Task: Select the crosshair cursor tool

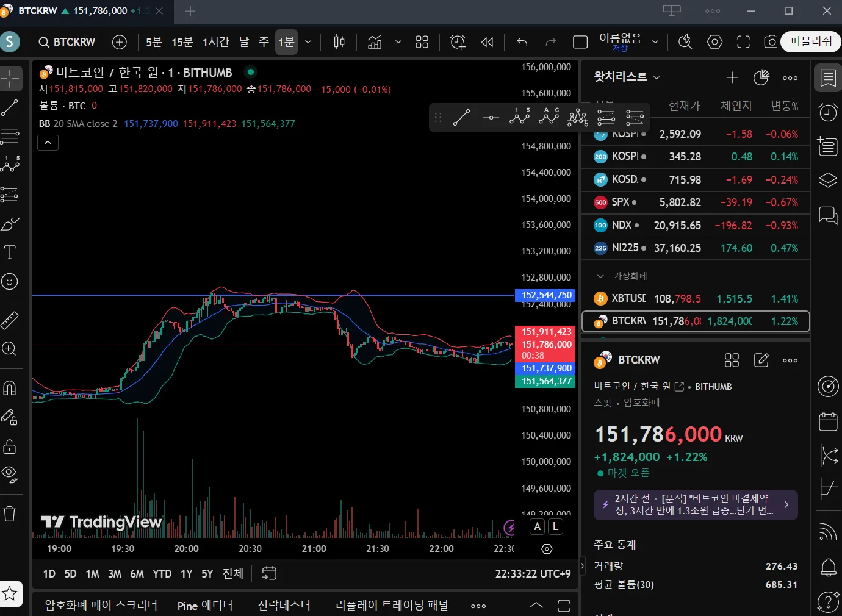Action: pyautogui.click(x=10, y=79)
